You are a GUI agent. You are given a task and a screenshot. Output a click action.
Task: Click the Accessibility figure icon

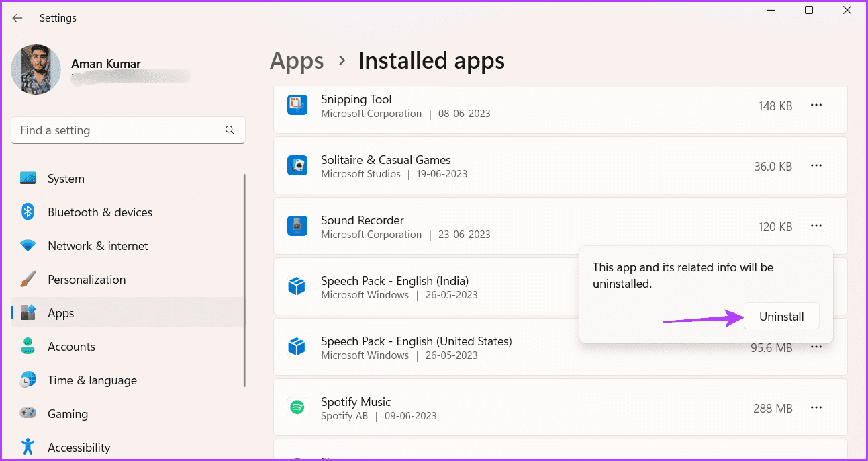28,446
